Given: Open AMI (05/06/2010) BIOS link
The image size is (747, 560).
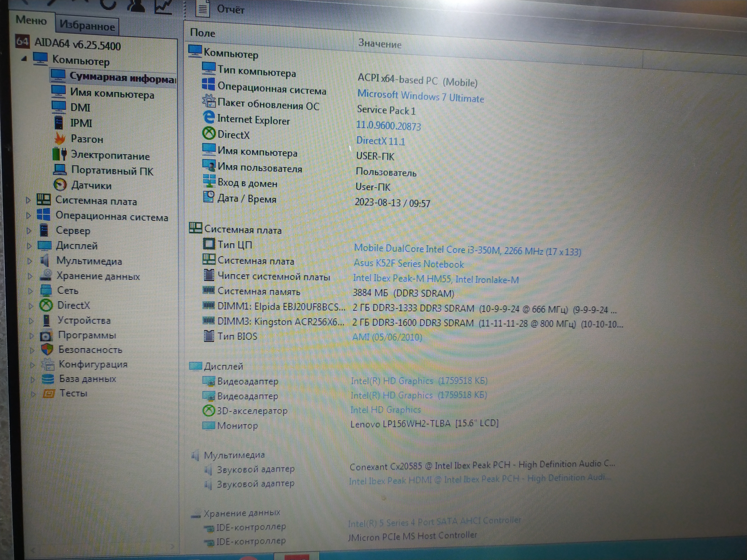Looking at the screenshot, I should (387, 337).
